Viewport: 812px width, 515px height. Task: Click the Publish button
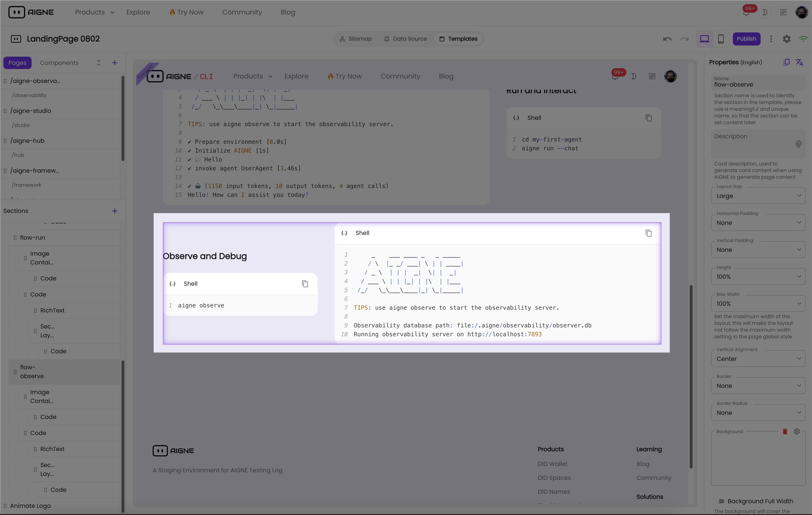(x=746, y=39)
